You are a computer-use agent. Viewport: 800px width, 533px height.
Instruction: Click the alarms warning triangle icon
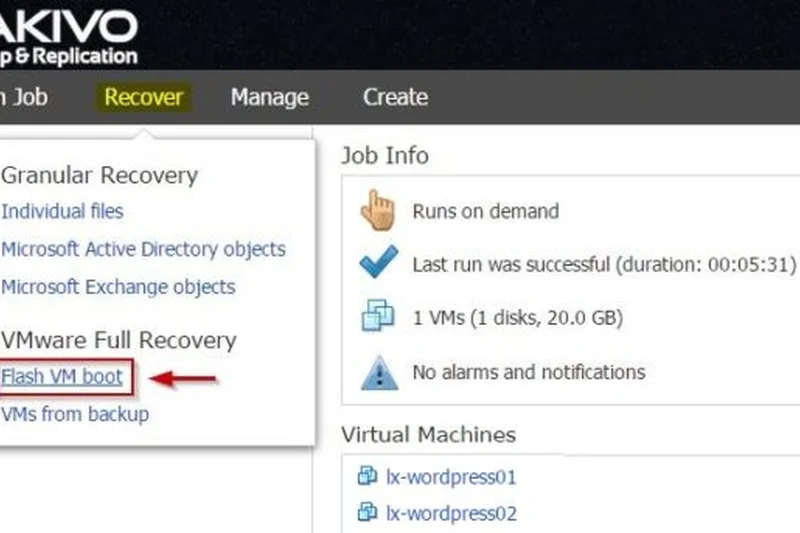[379, 373]
